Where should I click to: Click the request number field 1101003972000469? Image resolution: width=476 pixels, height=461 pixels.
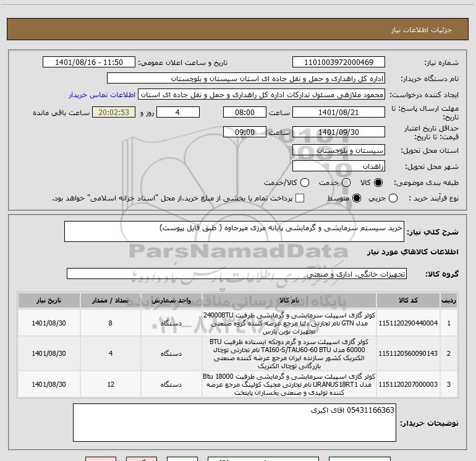pos(339,62)
